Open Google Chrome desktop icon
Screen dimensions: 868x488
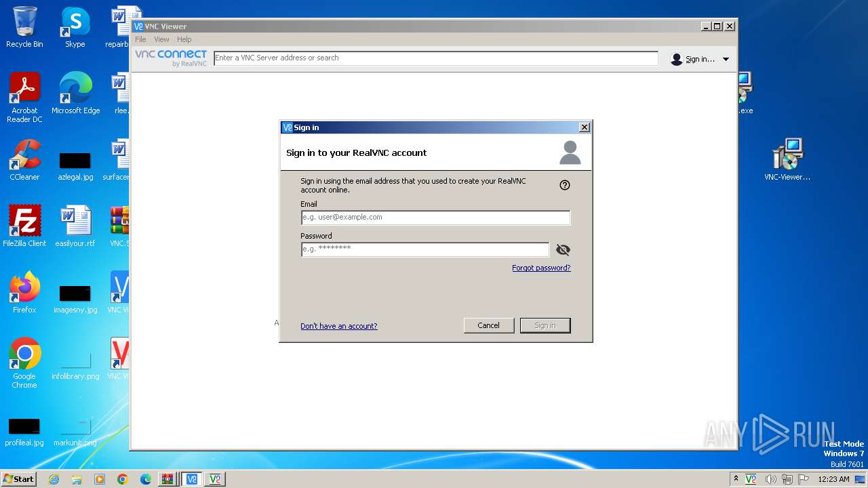point(24,363)
